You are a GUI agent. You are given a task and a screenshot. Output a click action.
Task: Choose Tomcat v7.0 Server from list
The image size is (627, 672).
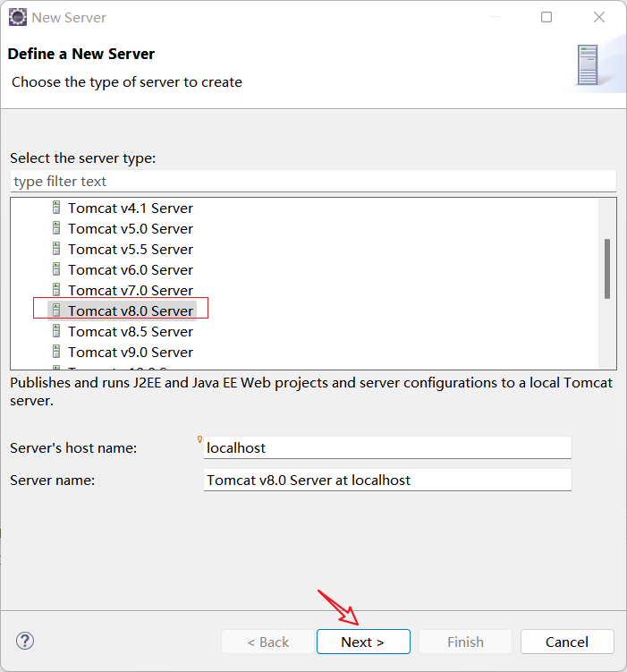[131, 291]
